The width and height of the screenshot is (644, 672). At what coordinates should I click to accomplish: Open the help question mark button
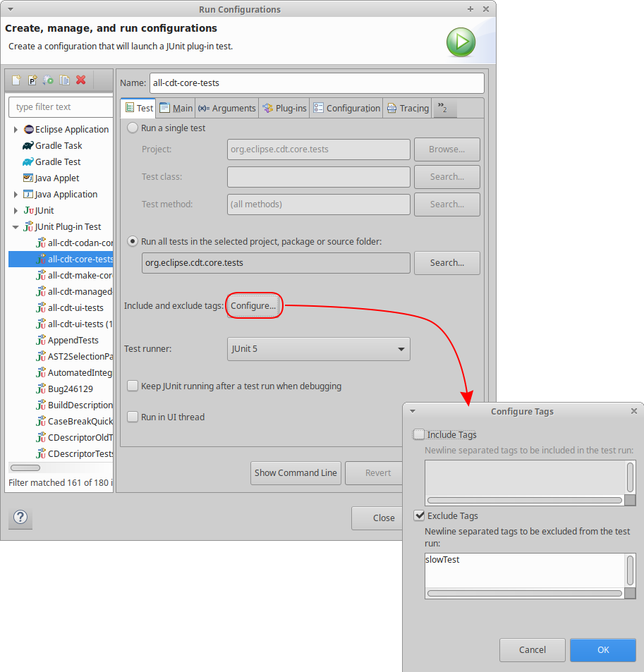point(20,518)
